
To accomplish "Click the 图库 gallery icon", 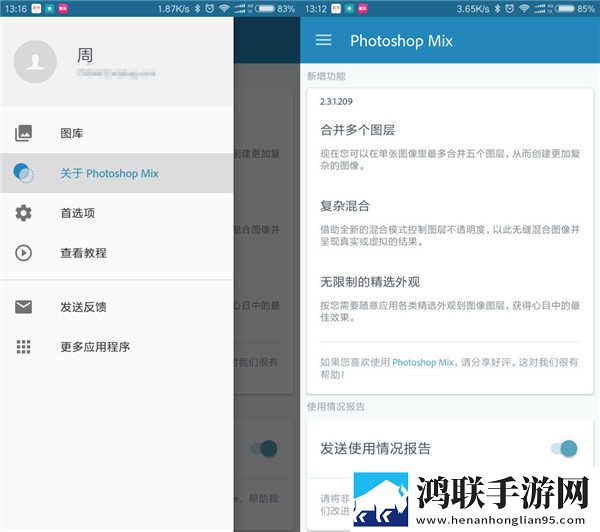I will pyautogui.click(x=23, y=133).
